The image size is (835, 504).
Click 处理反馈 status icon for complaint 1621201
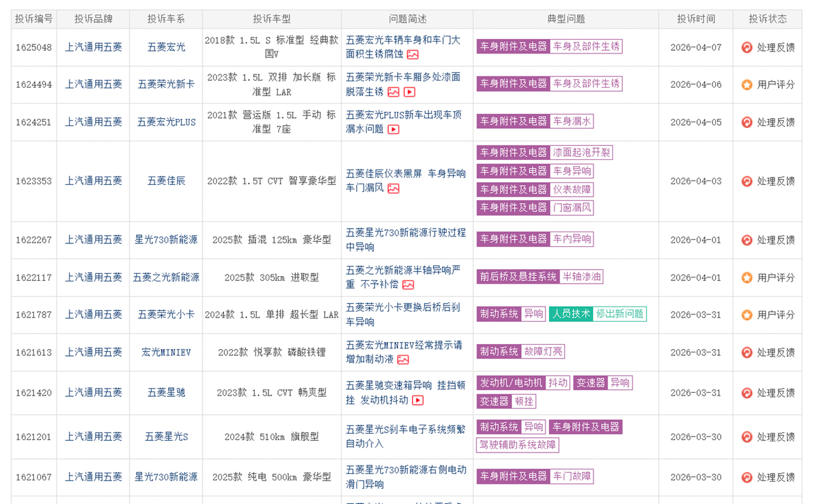point(747,437)
